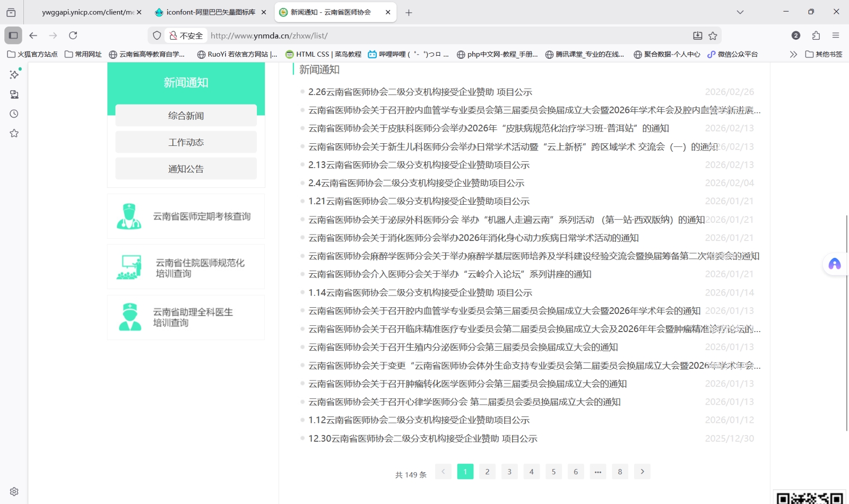Select the 通知公告 category menu

tap(185, 168)
